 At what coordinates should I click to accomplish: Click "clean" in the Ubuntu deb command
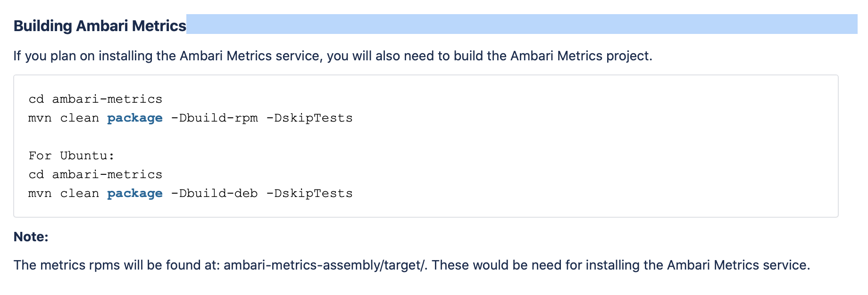tap(79, 194)
